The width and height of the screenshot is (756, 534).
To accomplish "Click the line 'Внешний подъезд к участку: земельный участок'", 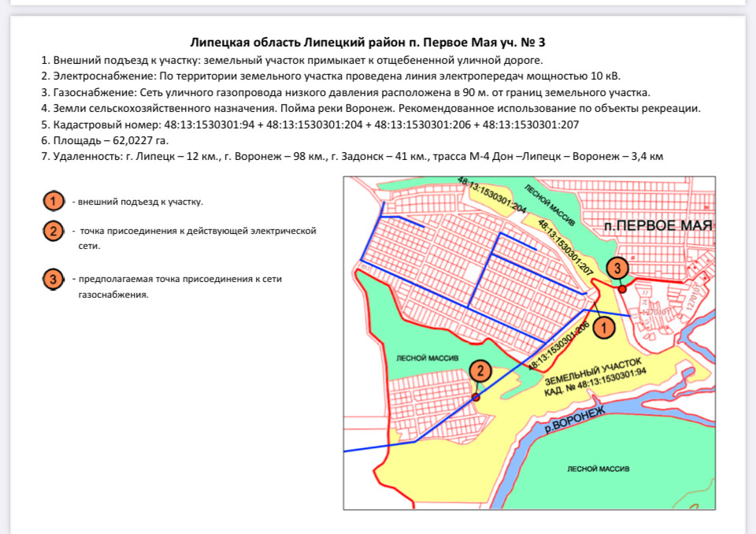I will [291, 61].
